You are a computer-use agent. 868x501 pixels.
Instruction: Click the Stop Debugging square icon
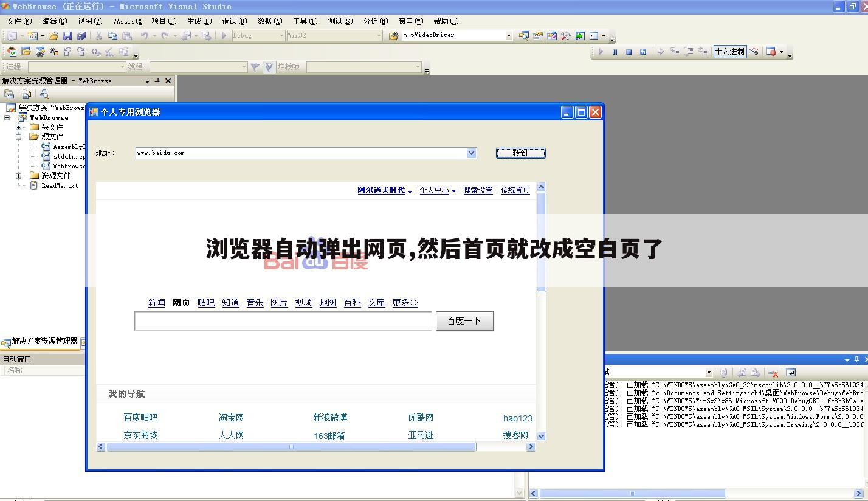[629, 52]
